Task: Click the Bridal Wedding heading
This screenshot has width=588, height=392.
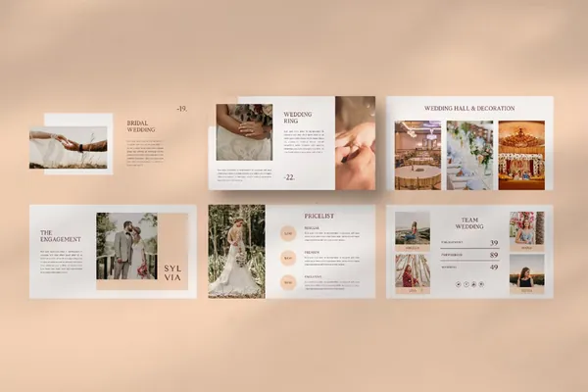Action: [141, 127]
